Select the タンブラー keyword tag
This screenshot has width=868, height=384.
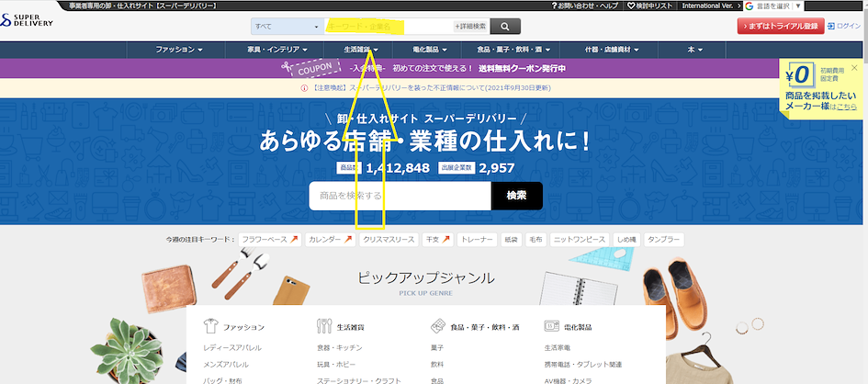point(664,240)
